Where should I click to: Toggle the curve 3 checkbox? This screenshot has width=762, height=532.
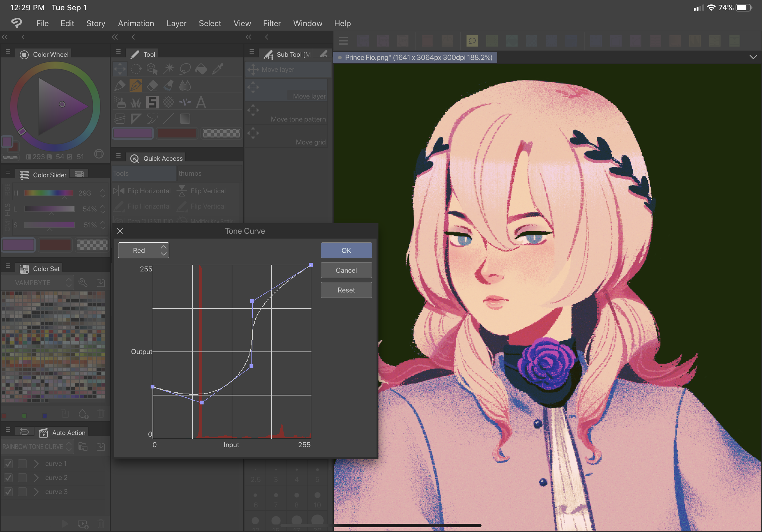[8, 491]
